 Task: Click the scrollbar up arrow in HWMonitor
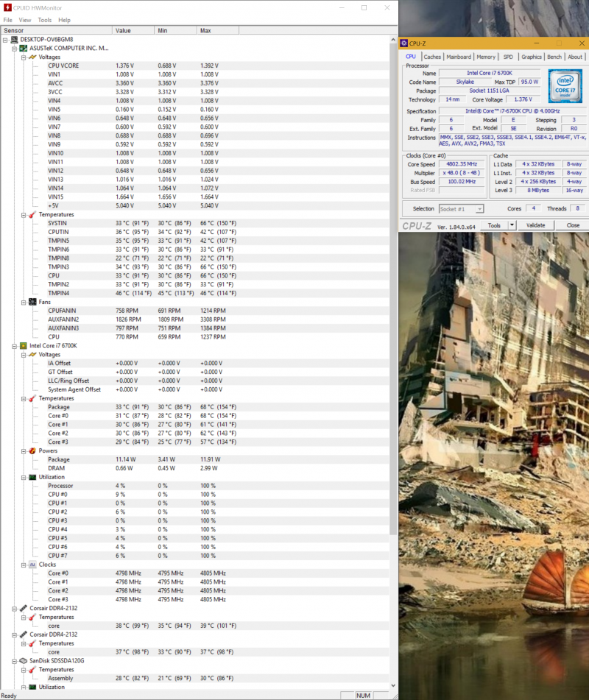(393, 40)
